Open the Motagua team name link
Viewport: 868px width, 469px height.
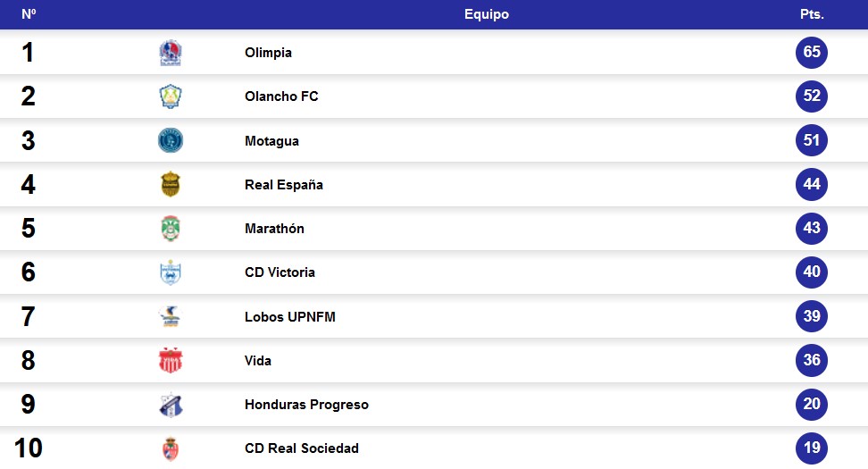point(271,141)
